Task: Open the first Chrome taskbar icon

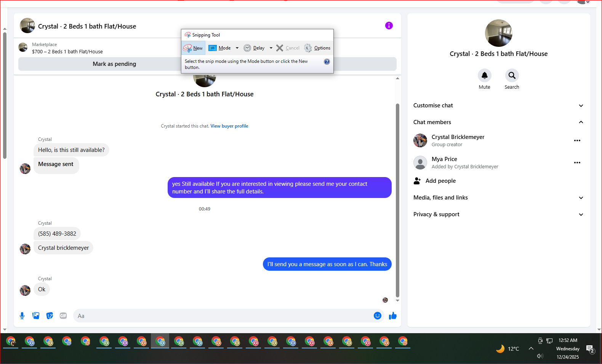Action: [11, 342]
